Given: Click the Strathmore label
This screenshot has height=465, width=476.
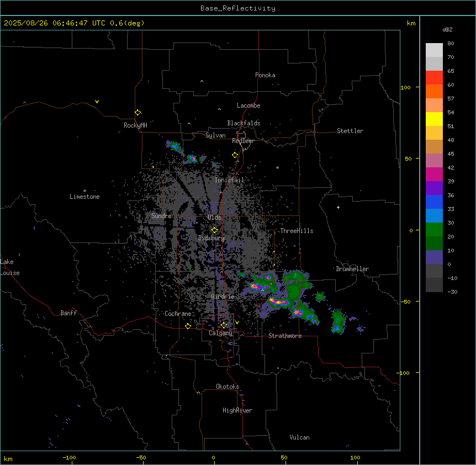Looking at the screenshot, I should pyautogui.click(x=285, y=336).
